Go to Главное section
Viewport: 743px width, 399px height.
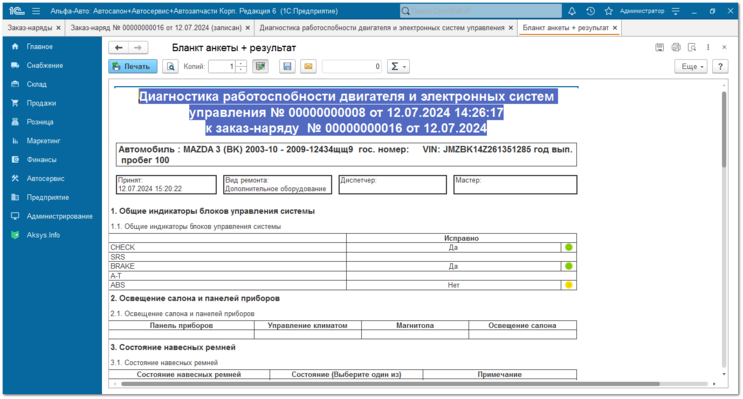pyautogui.click(x=40, y=46)
